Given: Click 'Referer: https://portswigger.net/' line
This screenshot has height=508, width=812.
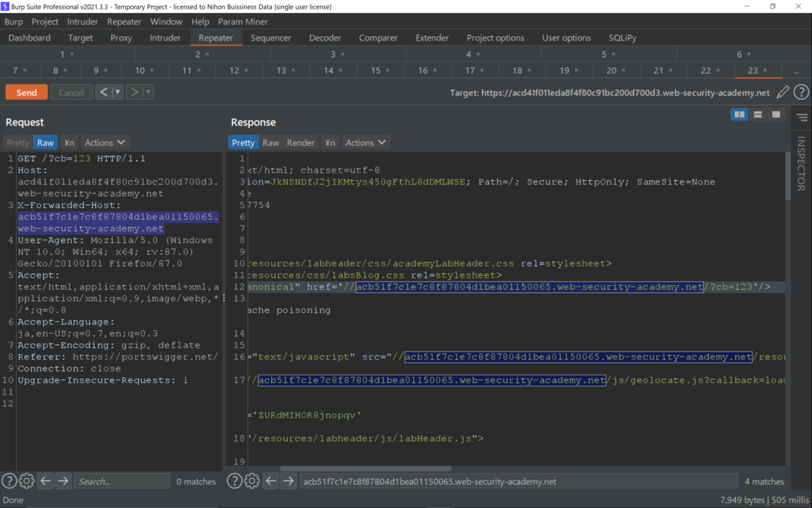Looking at the screenshot, I should pyautogui.click(x=118, y=357).
